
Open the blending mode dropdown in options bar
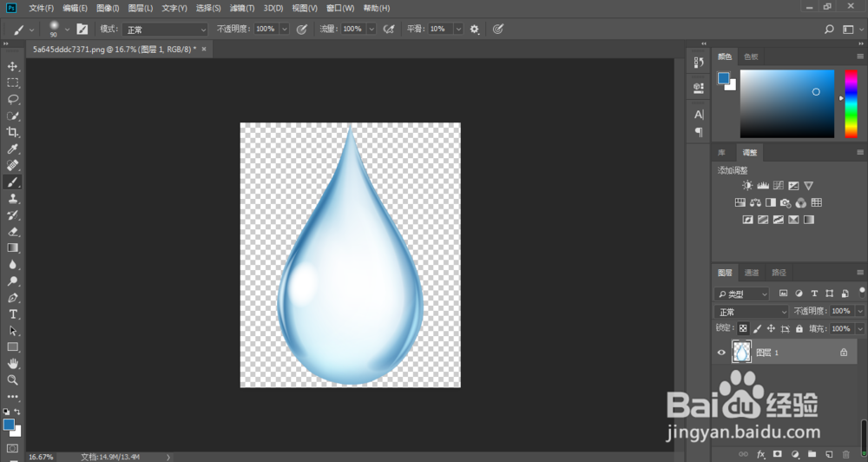(x=165, y=30)
